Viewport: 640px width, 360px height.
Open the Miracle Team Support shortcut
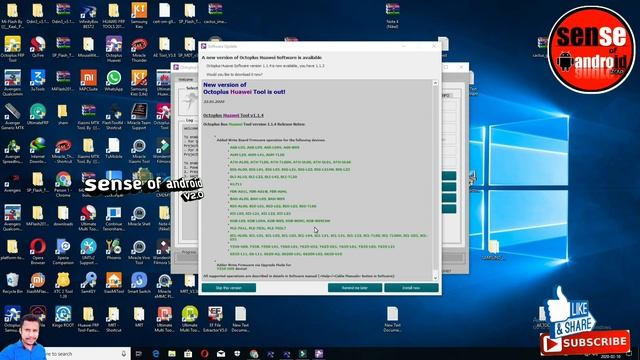click(x=139, y=117)
